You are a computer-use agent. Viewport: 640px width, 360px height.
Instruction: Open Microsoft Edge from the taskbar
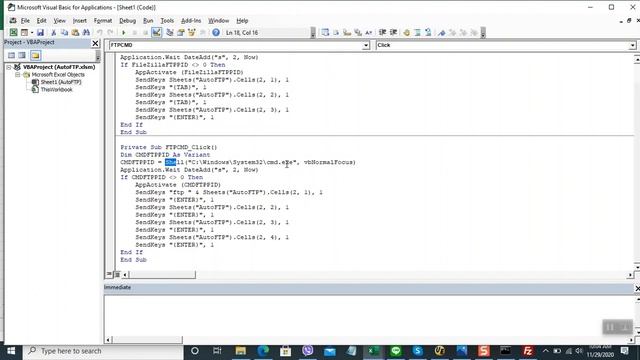point(263,351)
